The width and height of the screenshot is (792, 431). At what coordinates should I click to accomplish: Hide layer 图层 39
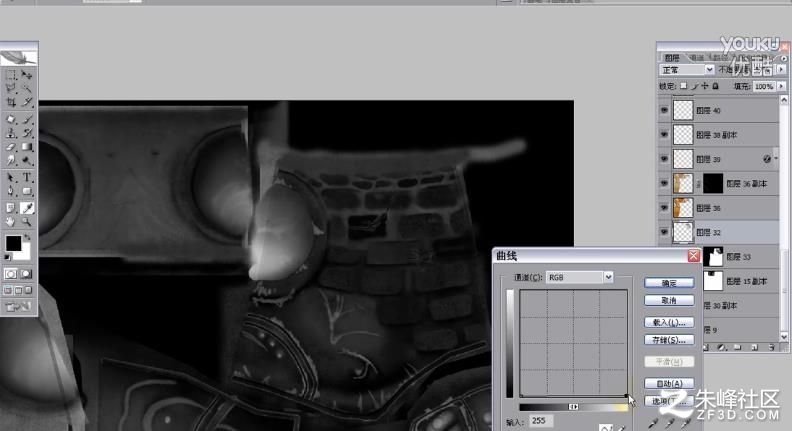[664, 159]
